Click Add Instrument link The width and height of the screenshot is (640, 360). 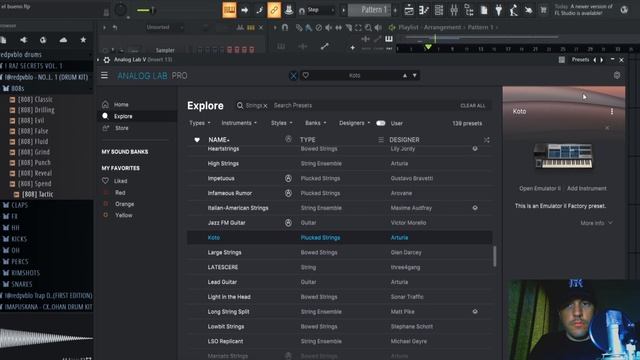pyautogui.click(x=587, y=189)
